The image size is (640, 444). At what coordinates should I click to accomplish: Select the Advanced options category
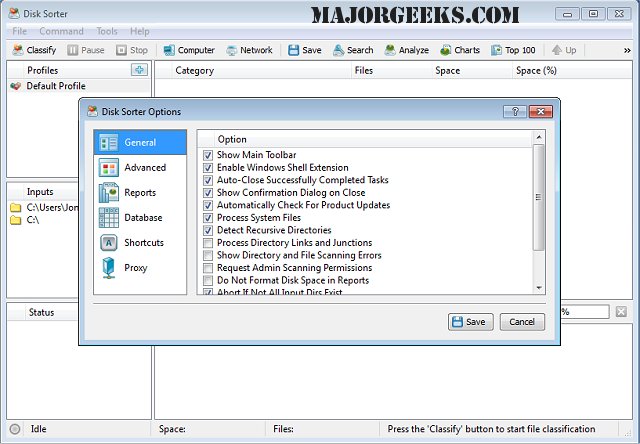coord(140,168)
